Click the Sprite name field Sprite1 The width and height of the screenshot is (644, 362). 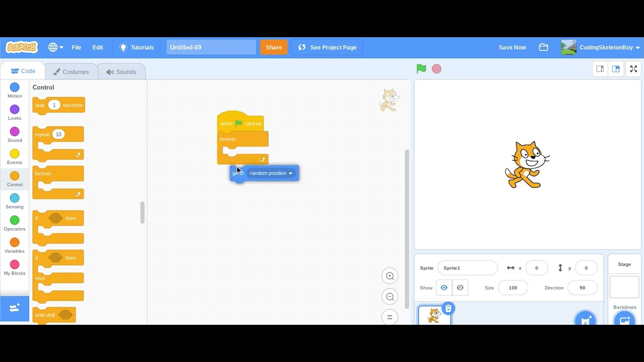tap(467, 268)
